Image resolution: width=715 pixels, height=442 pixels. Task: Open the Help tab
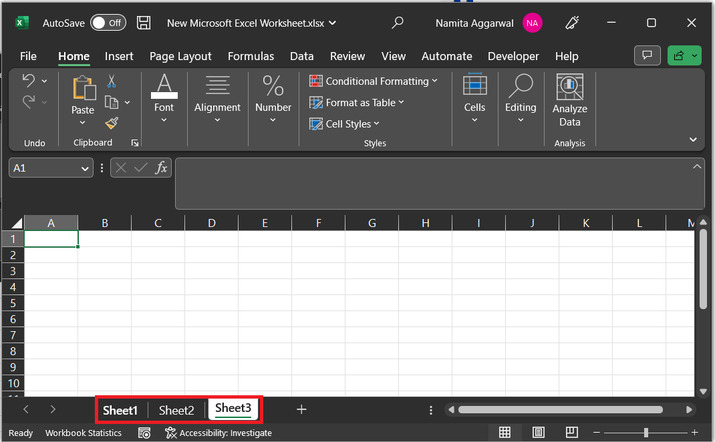(566, 56)
